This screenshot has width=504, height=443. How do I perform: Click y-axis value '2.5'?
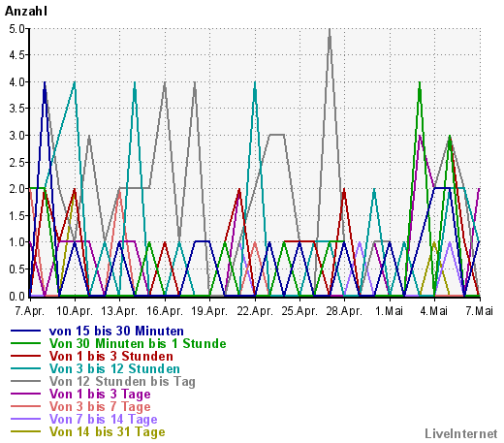[16, 163]
